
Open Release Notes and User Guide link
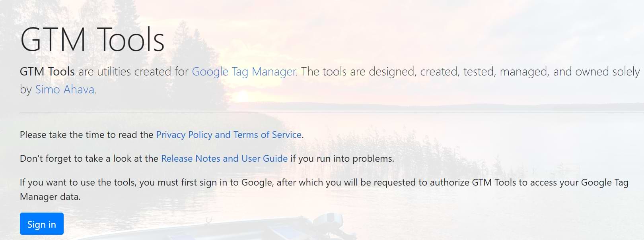pyautogui.click(x=224, y=159)
